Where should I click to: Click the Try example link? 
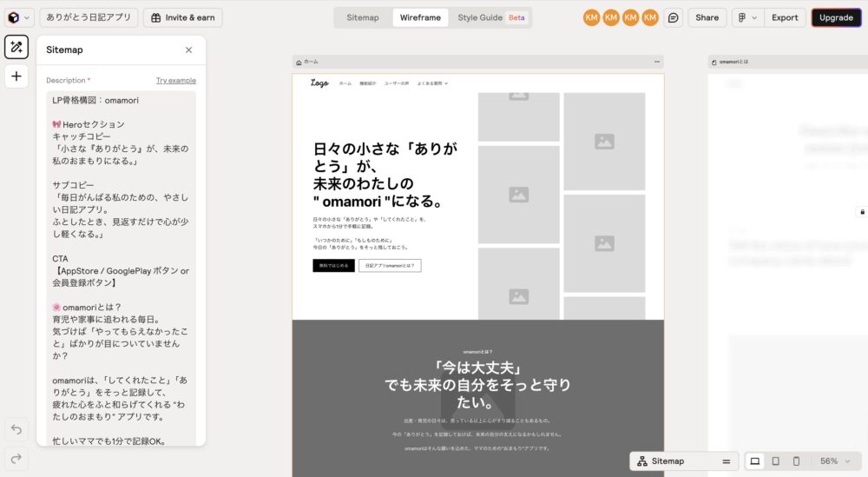pyautogui.click(x=175, y=80)
